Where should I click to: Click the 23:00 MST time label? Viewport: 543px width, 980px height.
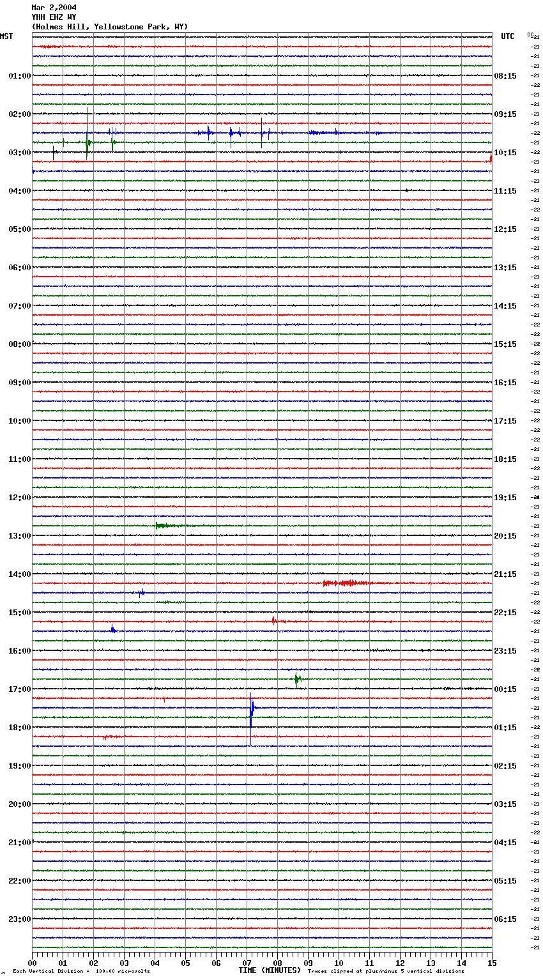click(x=19, y=919)
